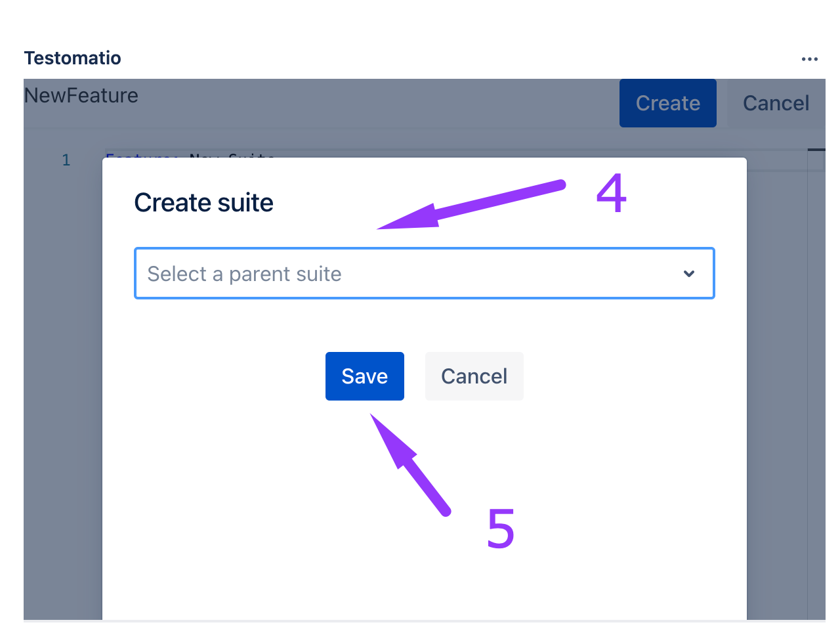Open the Select a parent suite dropdown
Image resolution: width=840 pixels, height=633 pixels.
click(424, 274)
